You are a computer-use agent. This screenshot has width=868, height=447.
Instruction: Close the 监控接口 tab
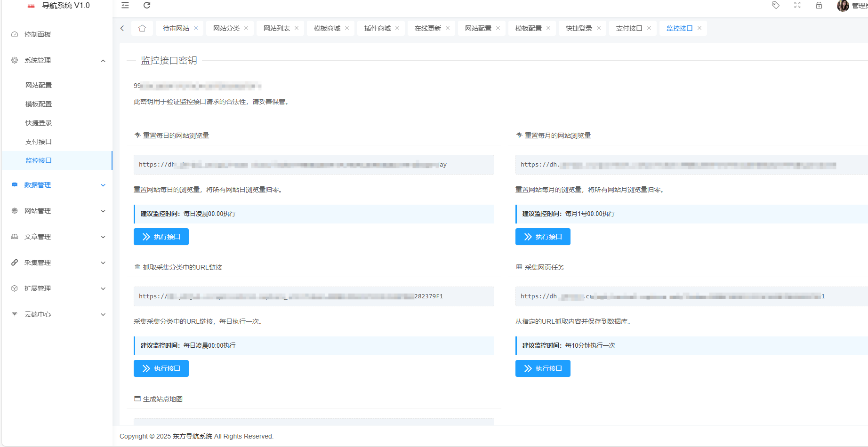699,28
